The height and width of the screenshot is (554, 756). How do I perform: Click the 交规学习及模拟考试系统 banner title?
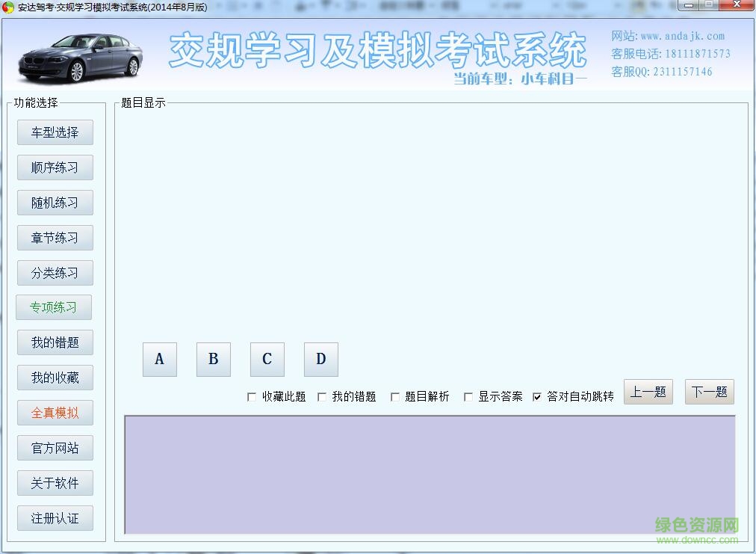378,49
